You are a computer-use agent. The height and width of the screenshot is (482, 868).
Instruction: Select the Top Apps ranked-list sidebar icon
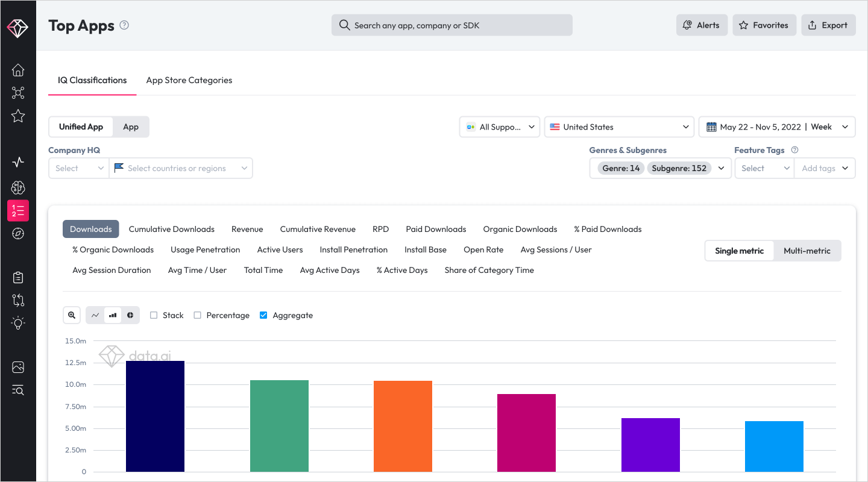tap(18, 210)
